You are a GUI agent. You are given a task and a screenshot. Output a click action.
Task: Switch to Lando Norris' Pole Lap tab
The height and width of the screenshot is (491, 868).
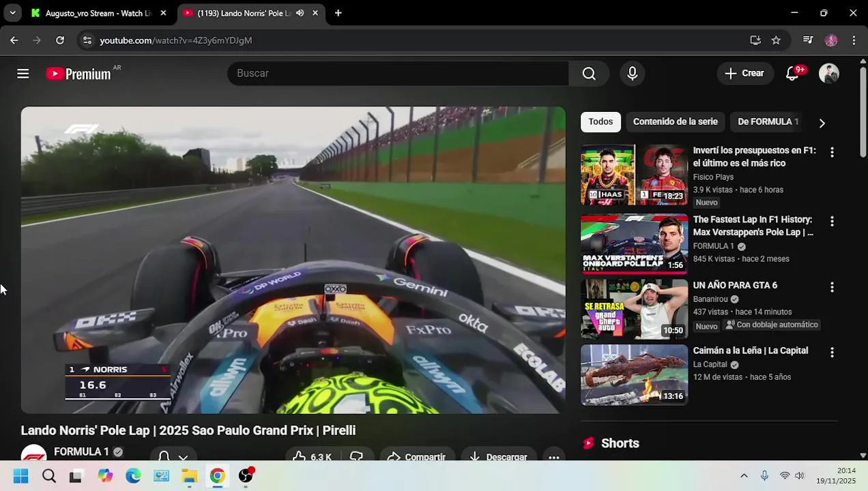pyautogui.click(x=244, y=13)
